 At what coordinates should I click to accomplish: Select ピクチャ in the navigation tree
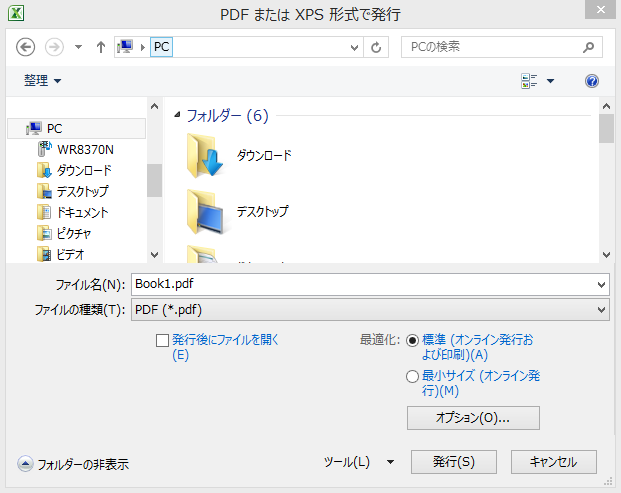click(x=74, y=234)
